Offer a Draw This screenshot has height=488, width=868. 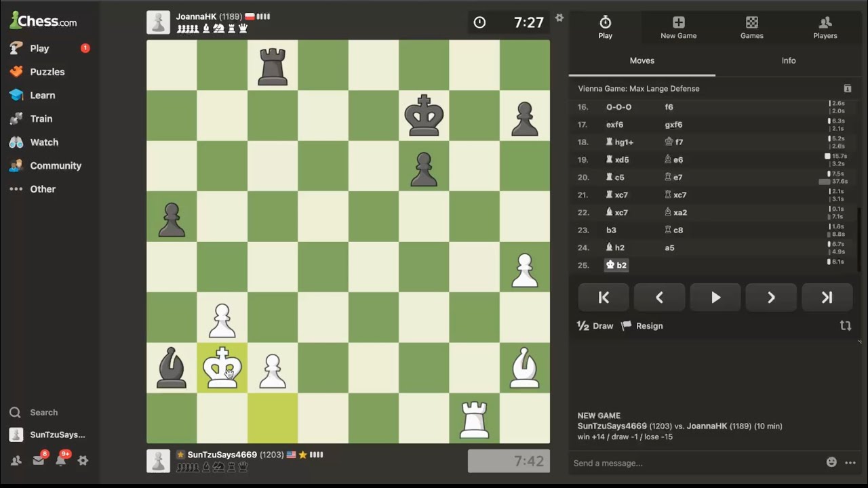coord(595,326)
